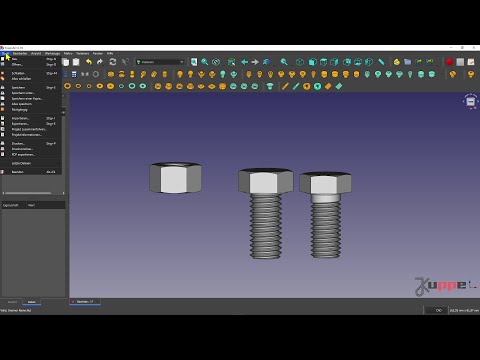Choose Beenden at the menu bottom
The height and width of the screenshot is (360, 480).
[31, 172]
